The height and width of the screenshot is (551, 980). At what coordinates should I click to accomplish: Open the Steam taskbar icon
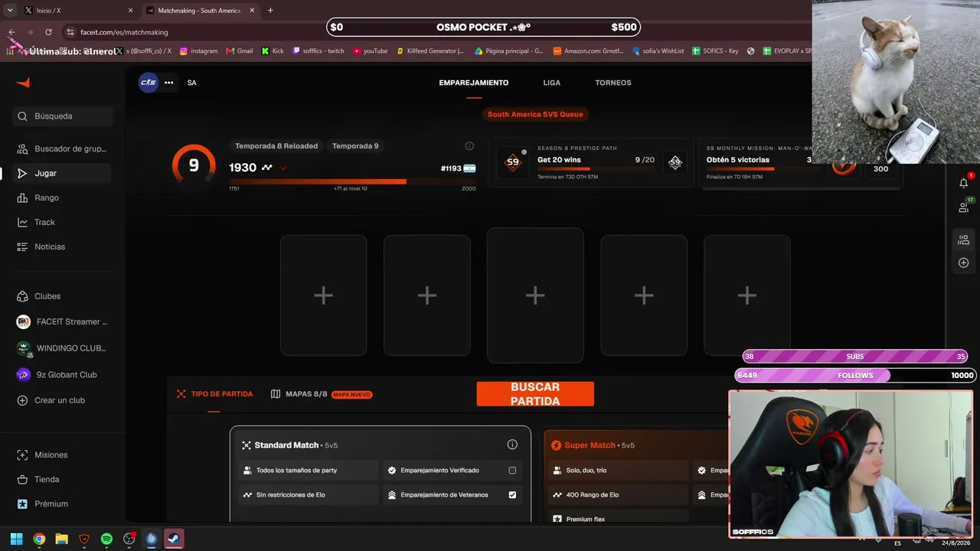tap(174, 539)
